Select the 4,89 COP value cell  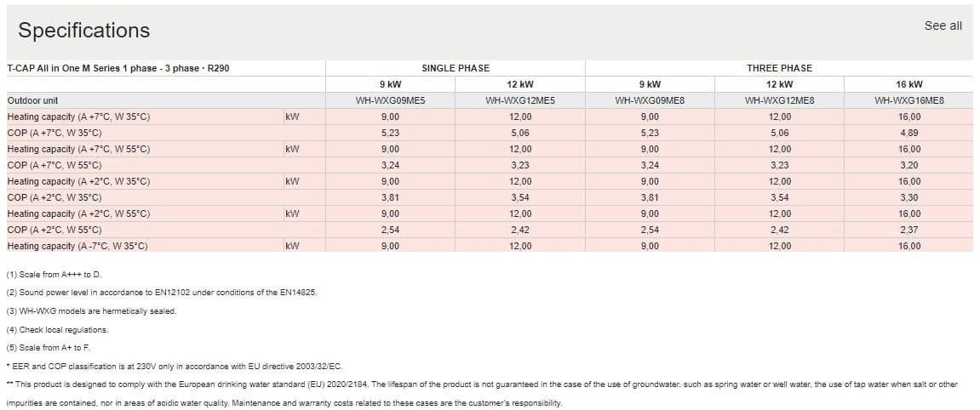908,133
